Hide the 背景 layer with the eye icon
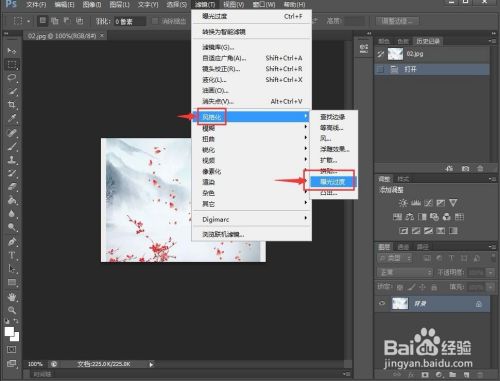The width and height of the screenshot is (500, 381). click(x=382, y=304)
